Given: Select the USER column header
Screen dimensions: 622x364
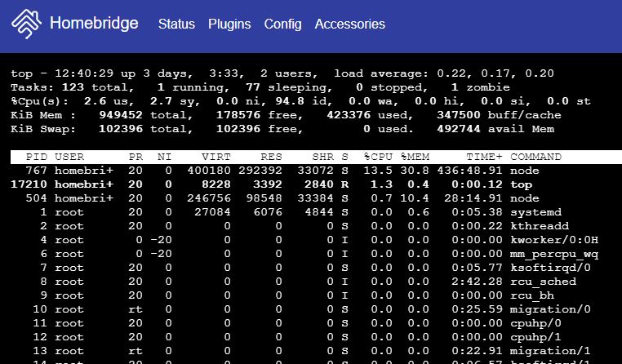Looking at the screenshot, I should click(69, 157).
